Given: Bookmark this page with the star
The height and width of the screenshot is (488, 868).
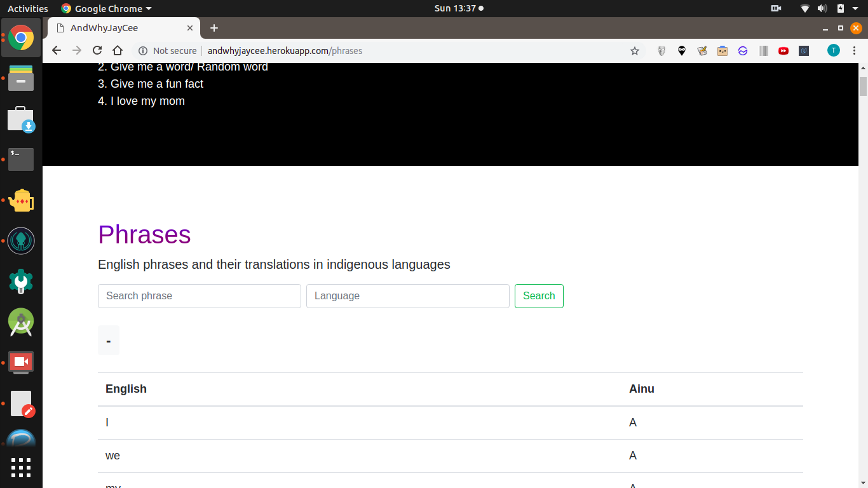Looking at the screenshot, I should 634,51.
